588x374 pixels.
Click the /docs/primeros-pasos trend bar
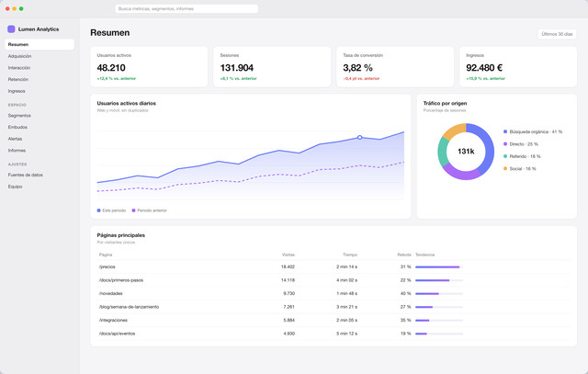tap(439, 280)
